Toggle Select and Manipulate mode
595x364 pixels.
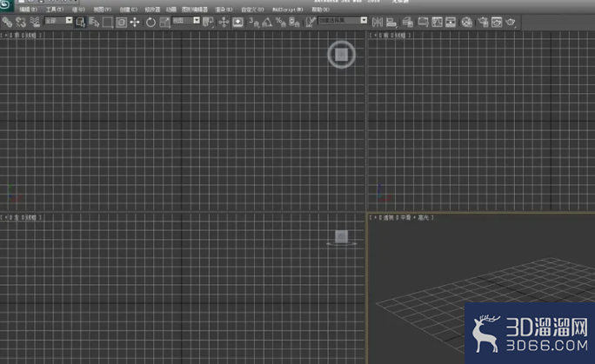click(224, 22)
